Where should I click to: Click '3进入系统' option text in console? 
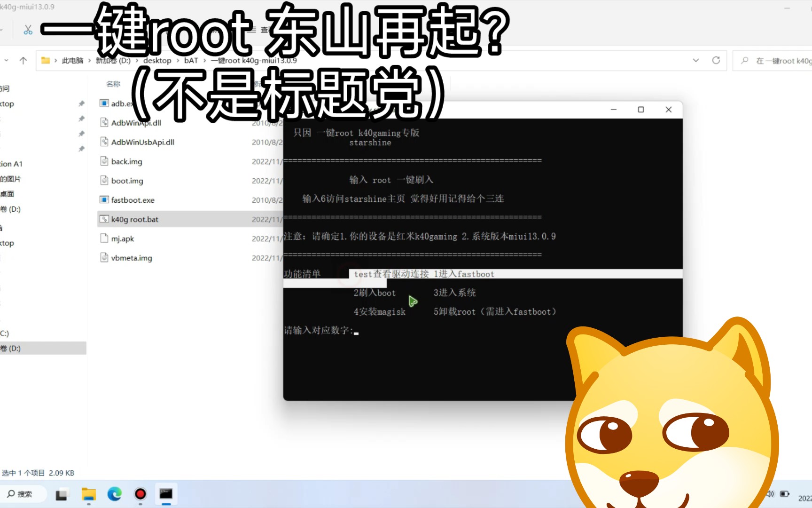[454, 293]
